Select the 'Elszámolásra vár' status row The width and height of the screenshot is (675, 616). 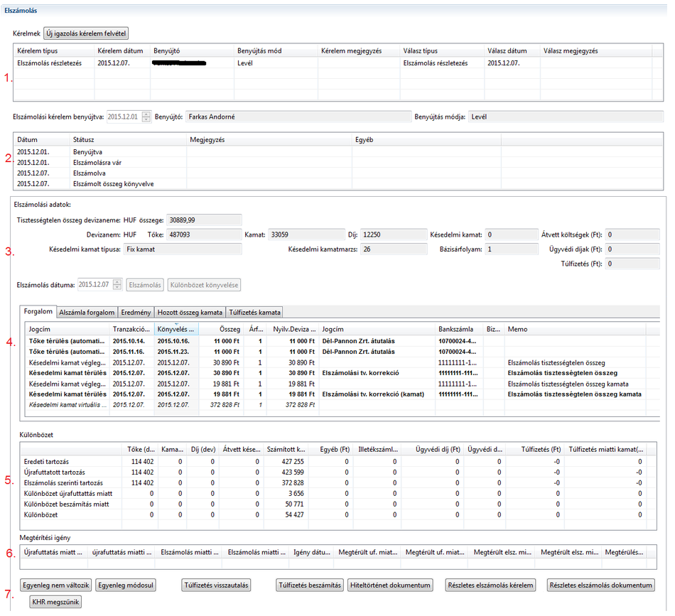[x=98, y=162]
